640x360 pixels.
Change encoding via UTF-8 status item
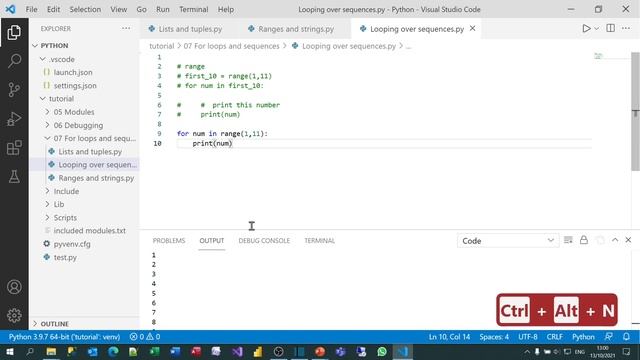click(x=528, y=337)
